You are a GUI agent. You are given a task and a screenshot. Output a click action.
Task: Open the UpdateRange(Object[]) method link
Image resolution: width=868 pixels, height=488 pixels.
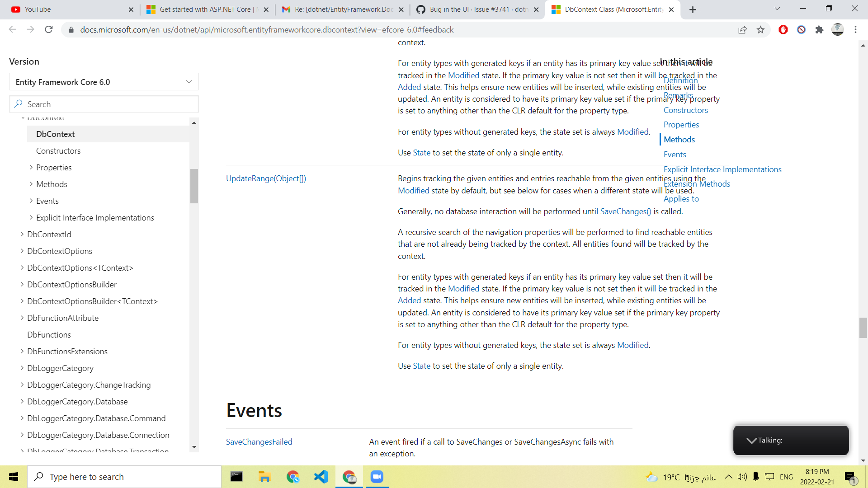pos(266,178)
